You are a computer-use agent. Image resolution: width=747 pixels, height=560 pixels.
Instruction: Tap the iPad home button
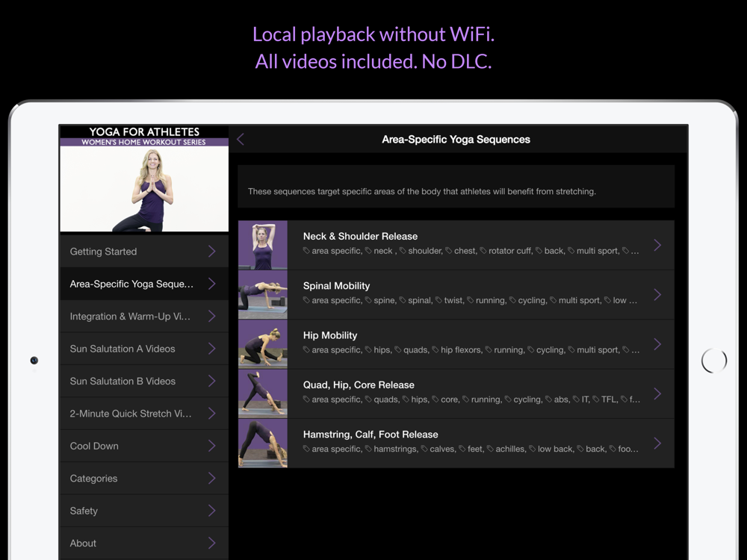pos(714,361)
